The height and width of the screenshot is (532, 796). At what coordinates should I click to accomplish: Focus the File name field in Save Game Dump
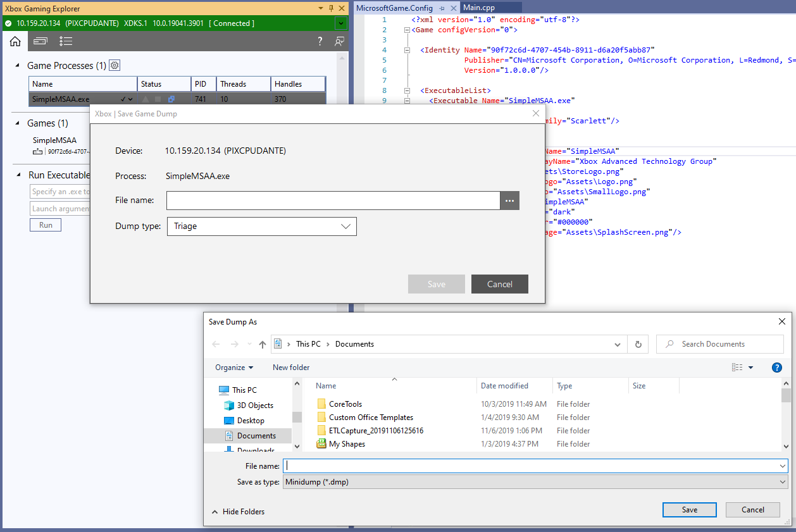point(333,201)
